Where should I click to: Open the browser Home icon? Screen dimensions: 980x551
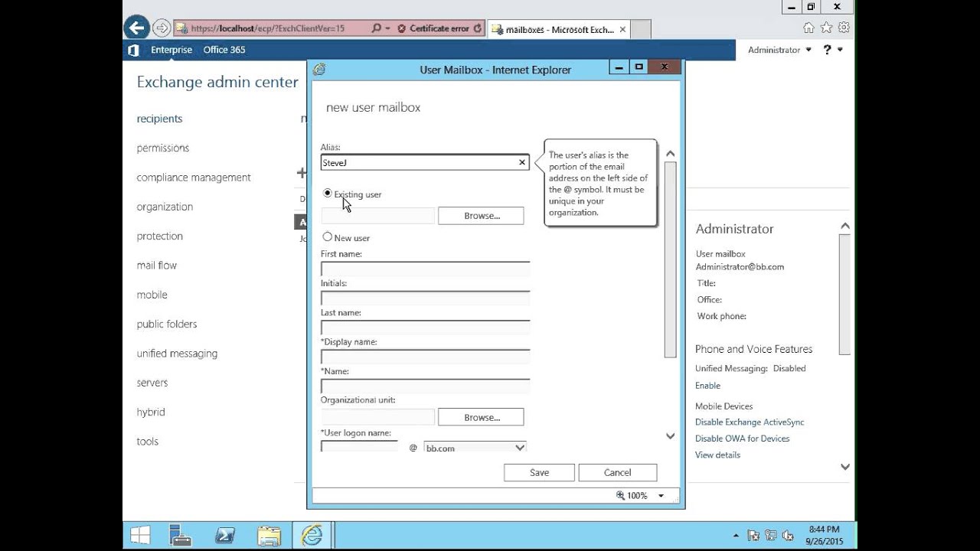click(808, 28)
